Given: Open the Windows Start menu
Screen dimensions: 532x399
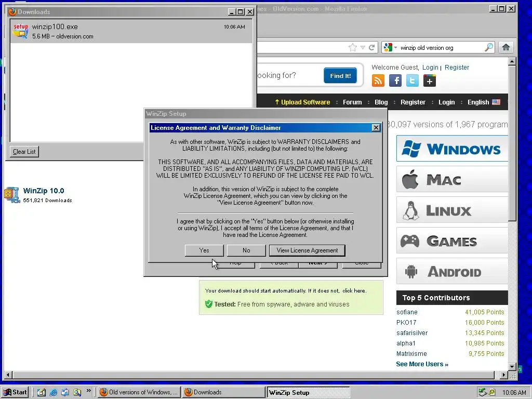Looking at the screenshot, I should point(15,392).
